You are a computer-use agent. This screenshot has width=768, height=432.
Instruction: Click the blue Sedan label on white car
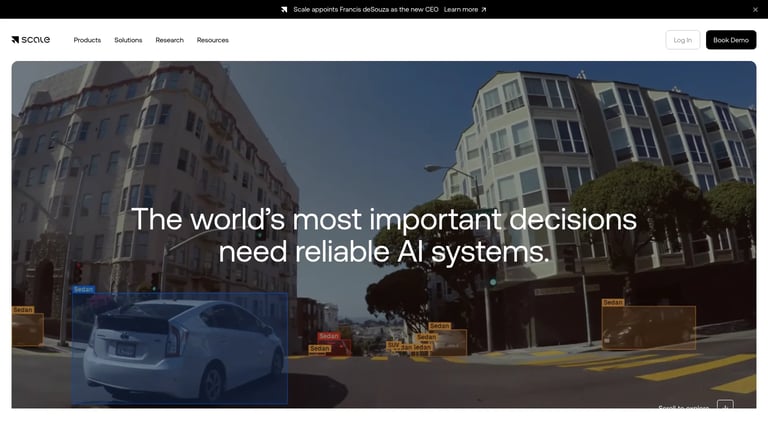coord(83,289)
